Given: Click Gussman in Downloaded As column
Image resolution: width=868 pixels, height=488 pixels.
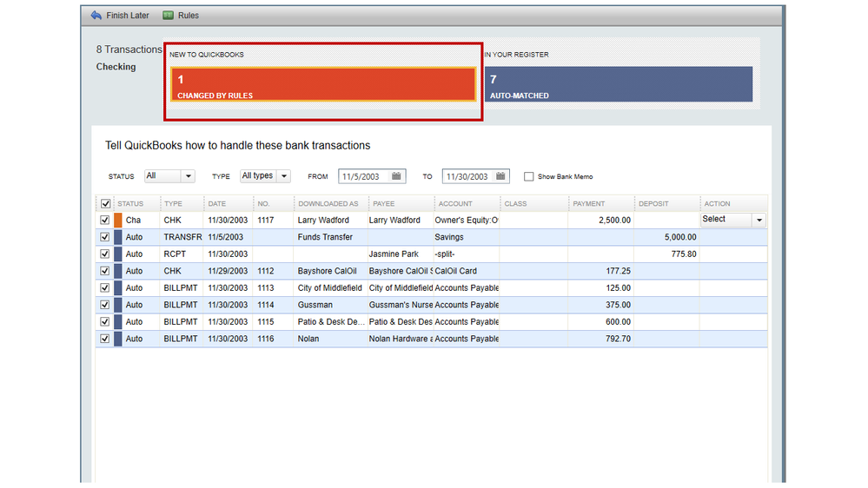Looking at the screenshot, I should [x=315, y=305].
